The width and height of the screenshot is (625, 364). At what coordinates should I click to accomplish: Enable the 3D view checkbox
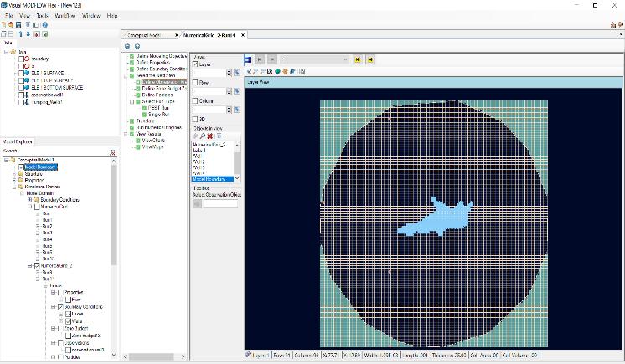click(195, 119)
